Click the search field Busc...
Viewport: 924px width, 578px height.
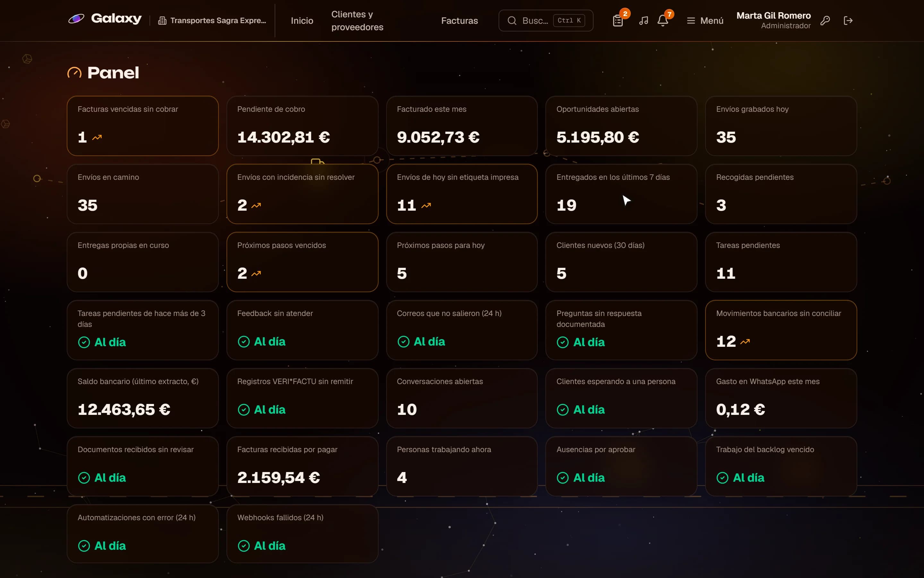pos(546,21)
